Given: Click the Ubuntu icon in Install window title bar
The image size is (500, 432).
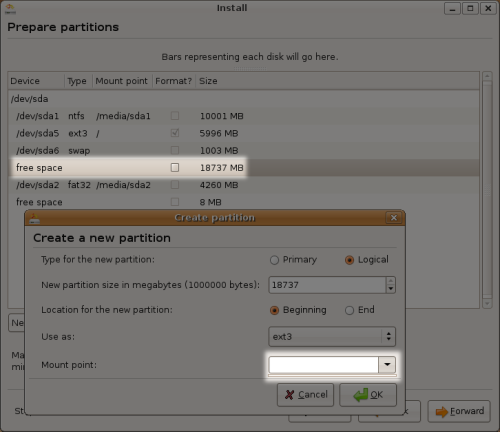Looking at the screenshot, I should [10, 8].
